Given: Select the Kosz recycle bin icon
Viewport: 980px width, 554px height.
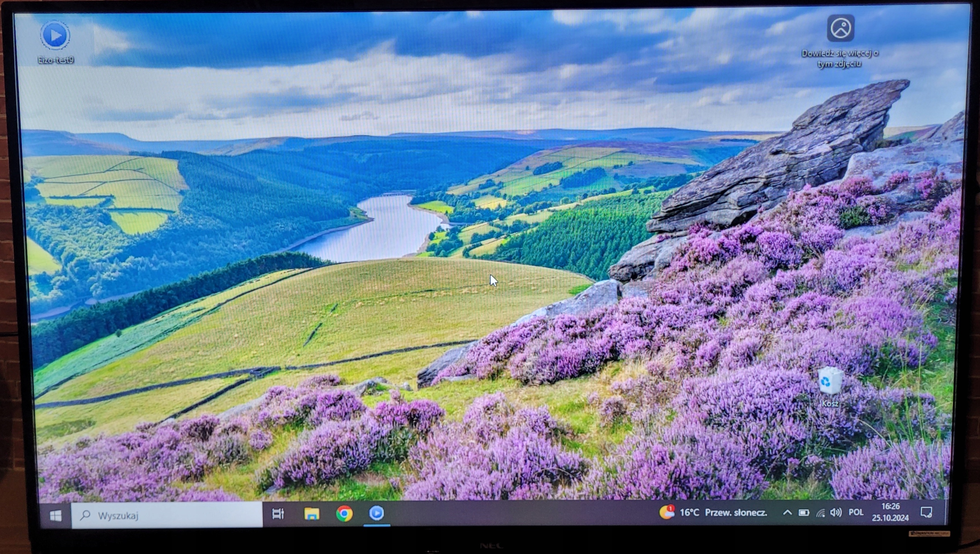Looking at the screenshot, I should coord(830,381).
